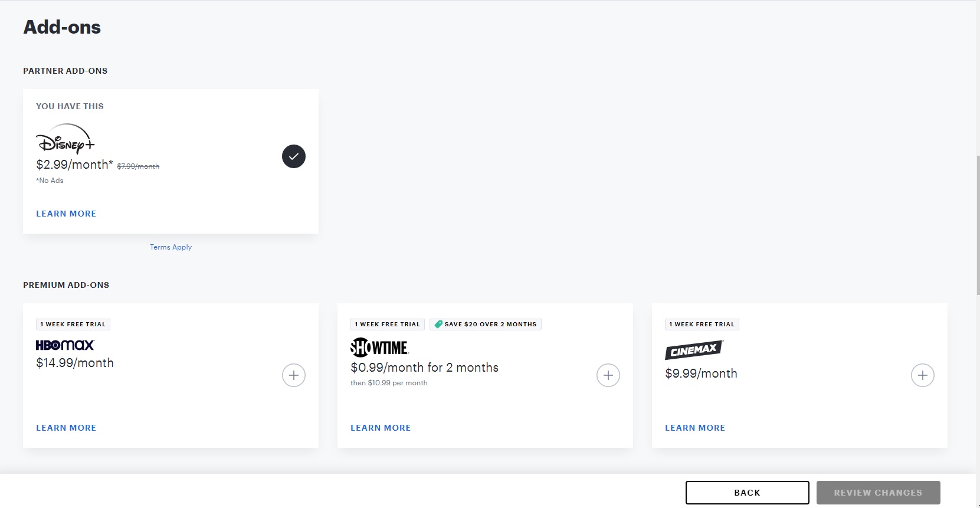
Task: Click HBO Max's 1 Week Free Trial badge
Action: tap(73, 325)
